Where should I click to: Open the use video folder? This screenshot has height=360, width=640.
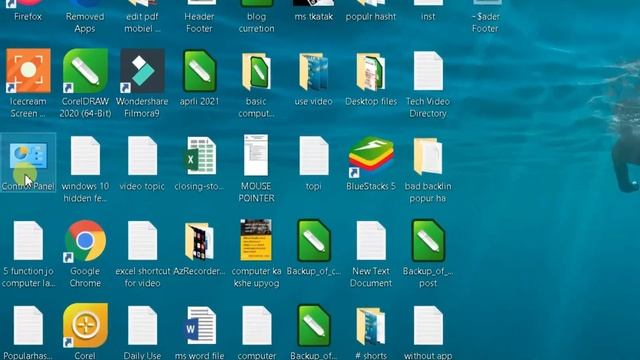[x=313, y=71]
